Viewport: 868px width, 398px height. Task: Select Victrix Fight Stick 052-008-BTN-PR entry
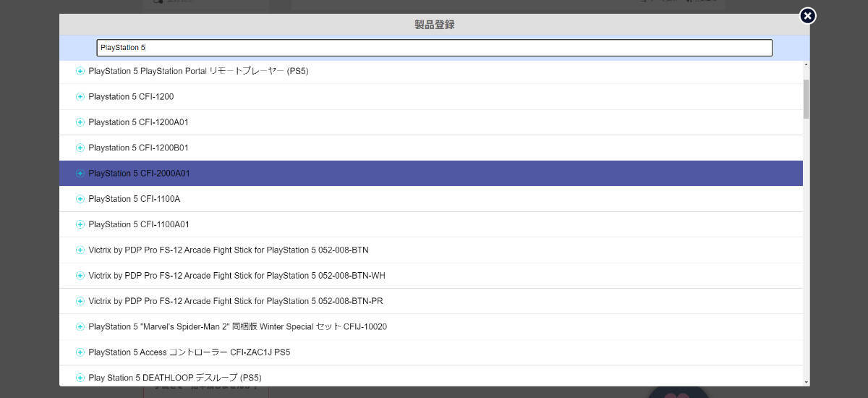(x=235, y=301)
